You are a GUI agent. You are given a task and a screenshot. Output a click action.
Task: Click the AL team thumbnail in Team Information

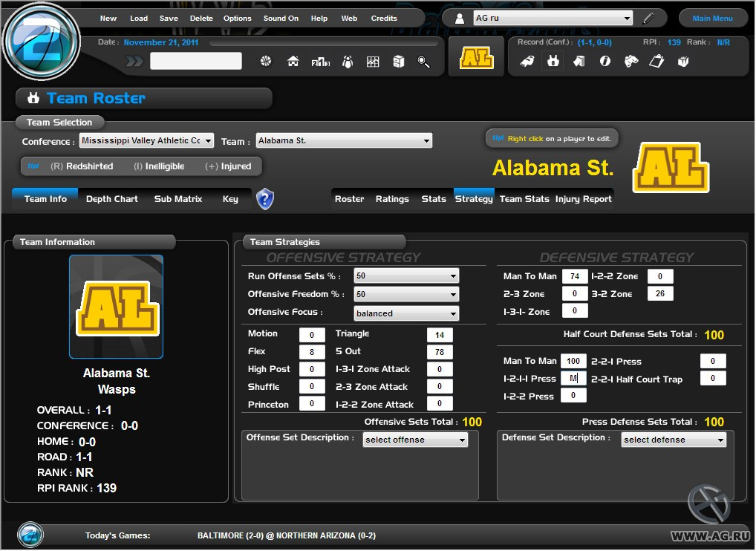coord(116,307)
